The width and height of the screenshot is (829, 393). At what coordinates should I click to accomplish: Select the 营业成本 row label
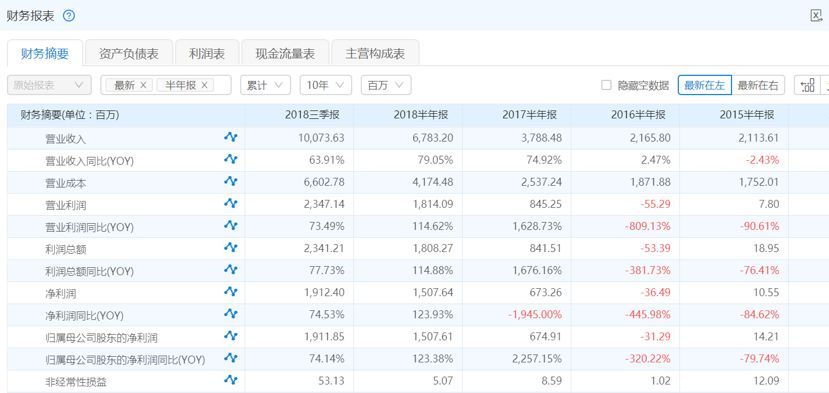click(x=66, y=184)
